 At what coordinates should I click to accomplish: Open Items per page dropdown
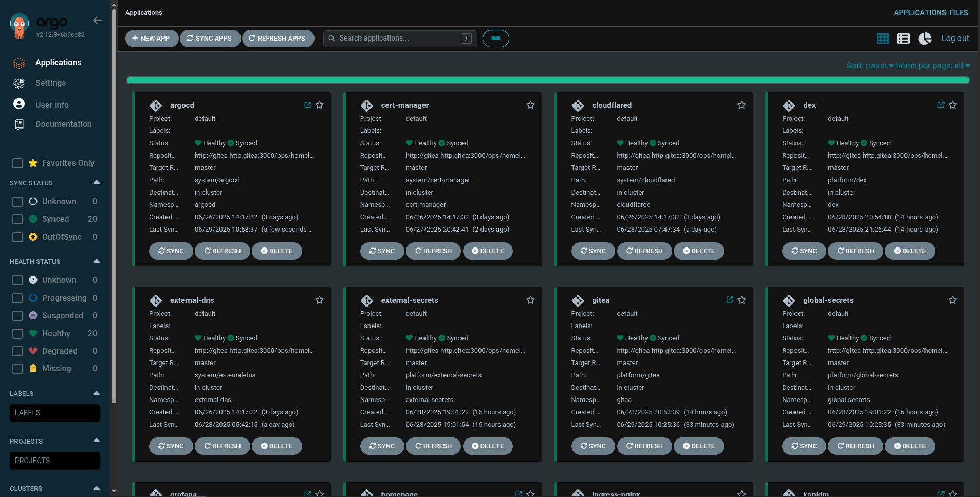933,66
